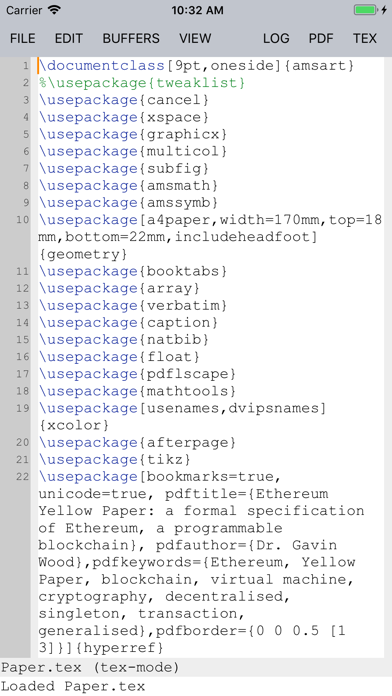This screenshot has height=696, width=392.
Task: Run the TEX compile button
Action: (365, 39)
